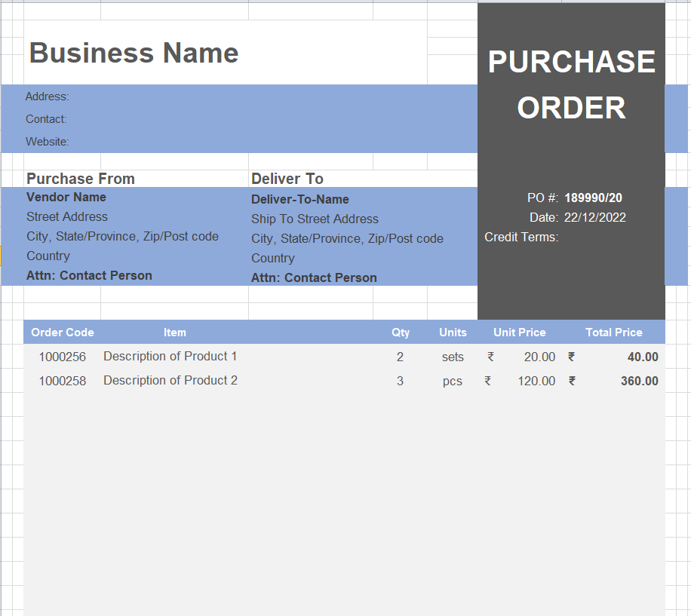
Task: Click the PURCHASE ORDER title block
Action: [571, 84]
